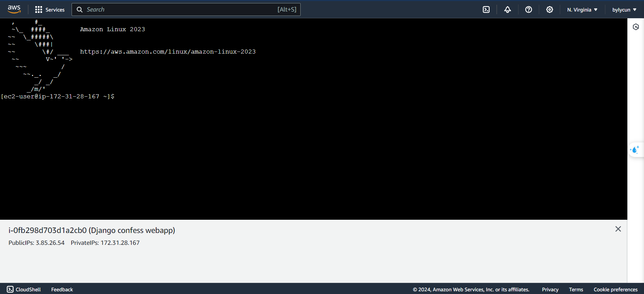Expand the bylycun account dropdown
The height and width of the screenshot is (294, 644).
point(624,10)
